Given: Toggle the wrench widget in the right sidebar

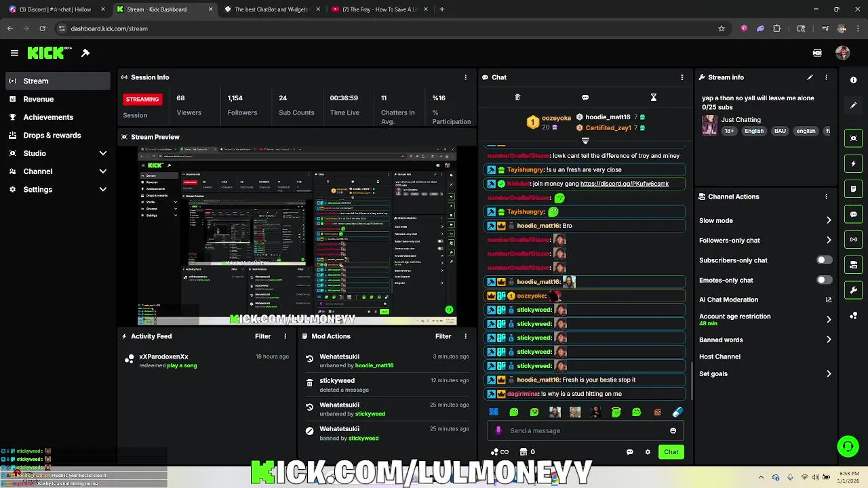Looking at the screenshot, I should pos(853,290).
